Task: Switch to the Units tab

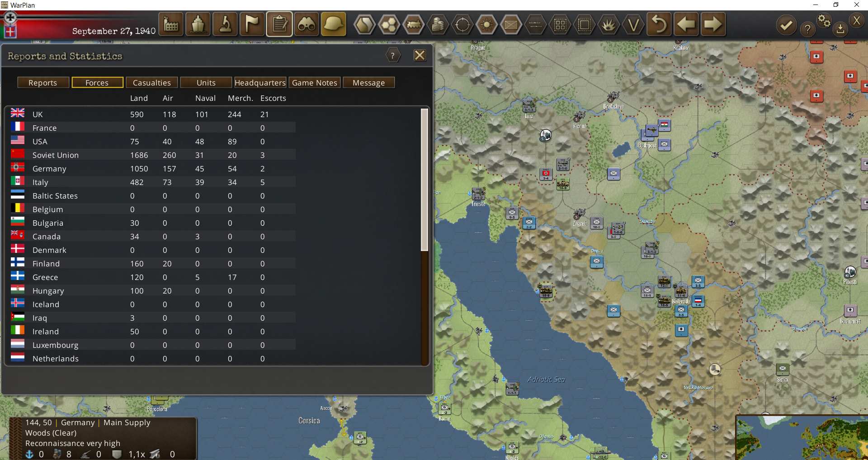Action: click(206, 83)
